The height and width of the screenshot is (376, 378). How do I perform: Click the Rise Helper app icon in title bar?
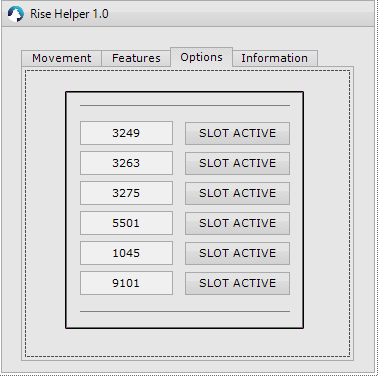click(x=16, y=14)
